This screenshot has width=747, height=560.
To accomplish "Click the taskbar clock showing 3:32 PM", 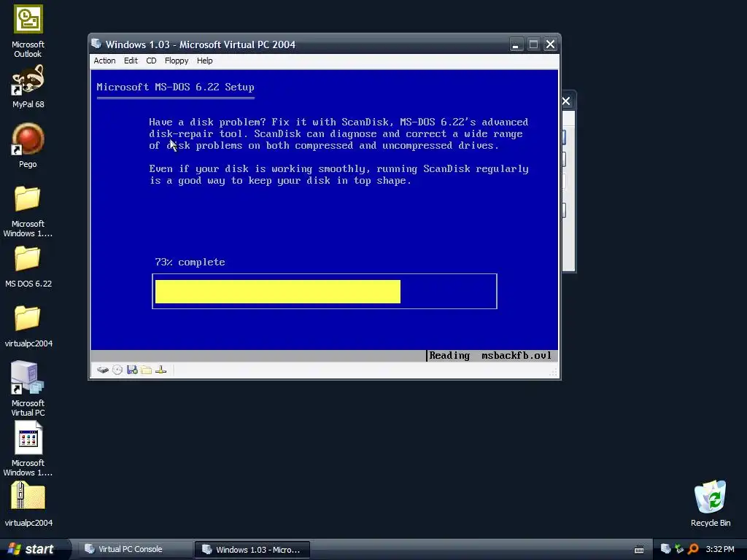I will point(720,549).
